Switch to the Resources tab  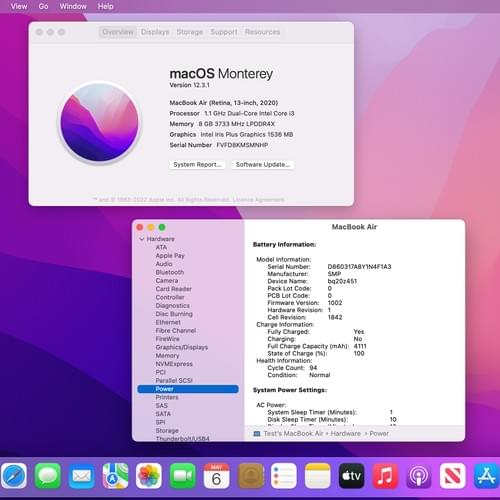[262, 32]
